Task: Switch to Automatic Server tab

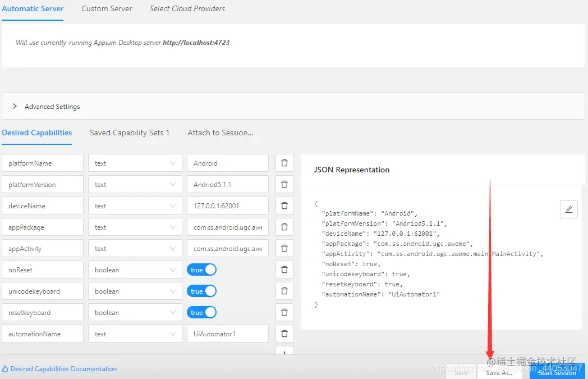Action: click(33, 8)
